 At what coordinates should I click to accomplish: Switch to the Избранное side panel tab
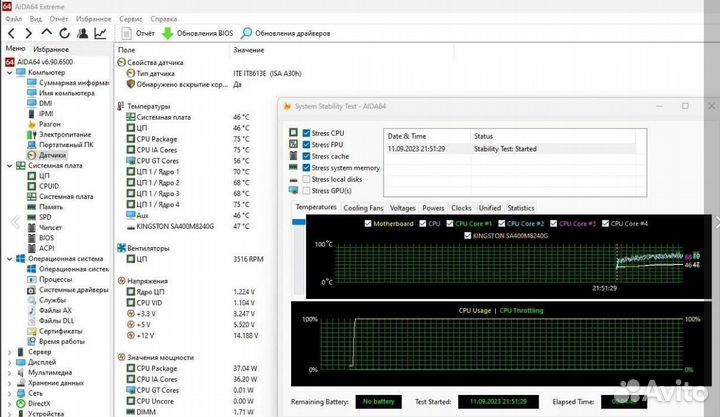[51, 49]
